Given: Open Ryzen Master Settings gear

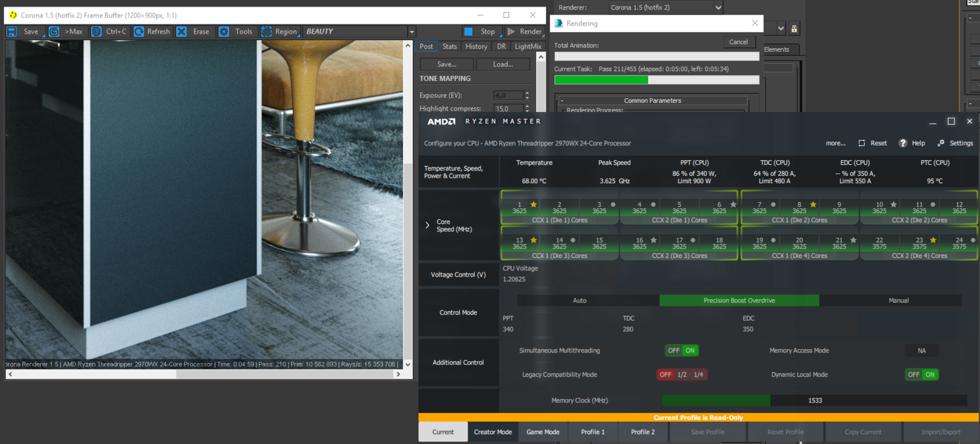Looking at the screenshot, I should 940,143.
